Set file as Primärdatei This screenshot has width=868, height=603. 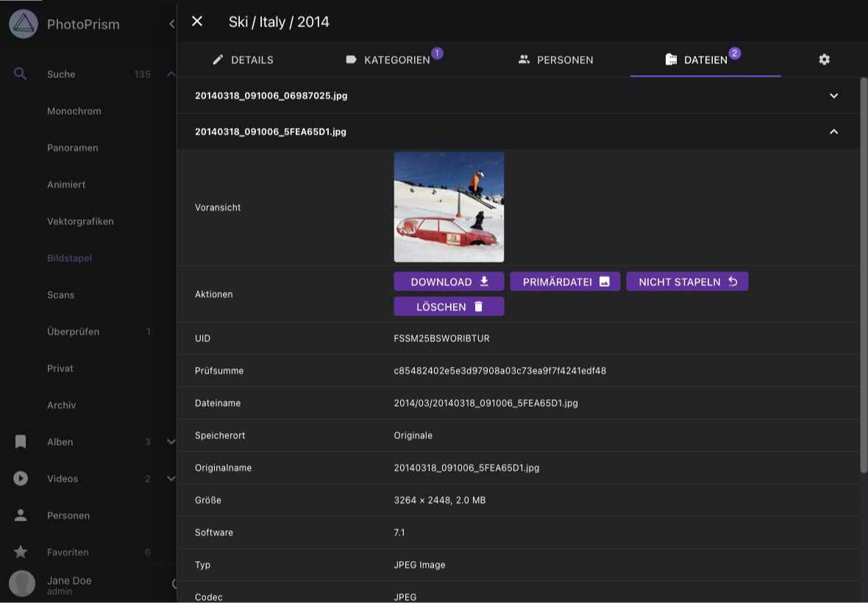point(565,282)
